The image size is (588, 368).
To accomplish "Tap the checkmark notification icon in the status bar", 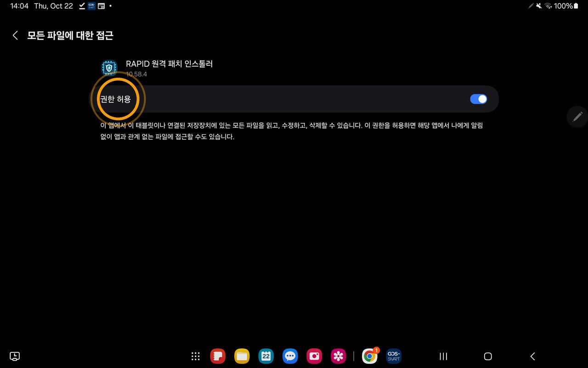I will pos(82,6).
